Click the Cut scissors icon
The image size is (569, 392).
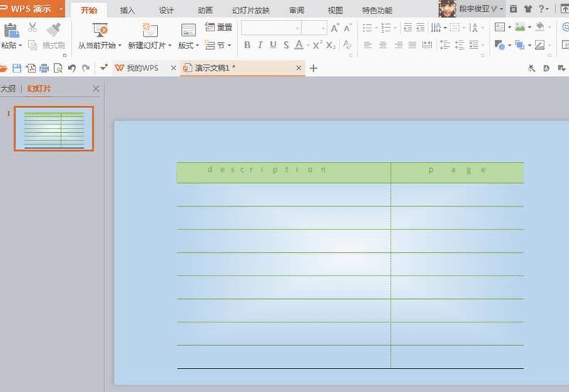[x=33, y=28]
